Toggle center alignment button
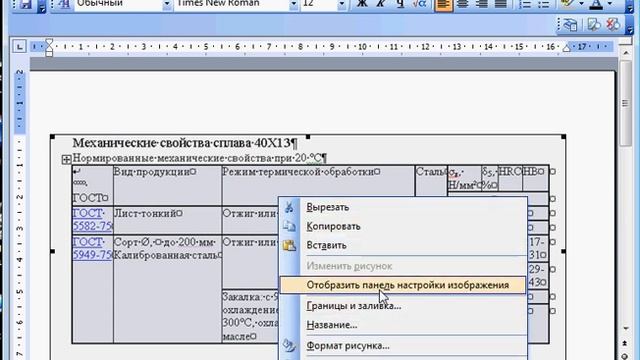The width and height of the screenshot is (640, 360). (x=462, y=4)
